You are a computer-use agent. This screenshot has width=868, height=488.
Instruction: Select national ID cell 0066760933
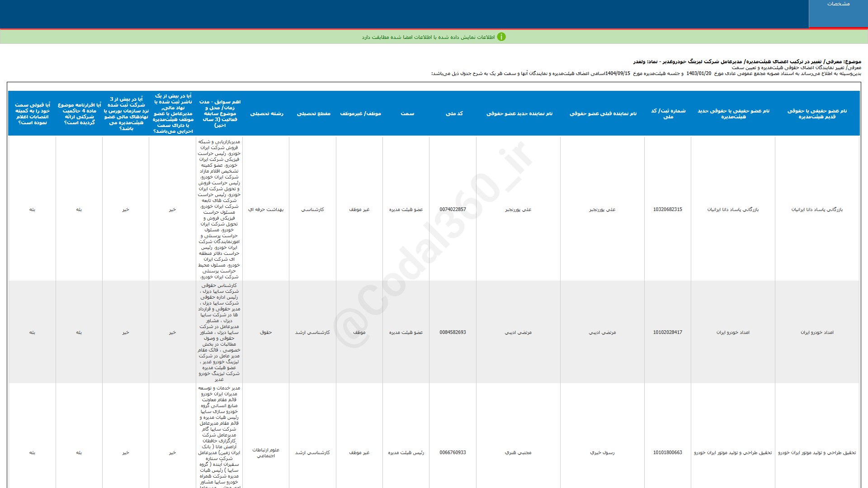453,453
